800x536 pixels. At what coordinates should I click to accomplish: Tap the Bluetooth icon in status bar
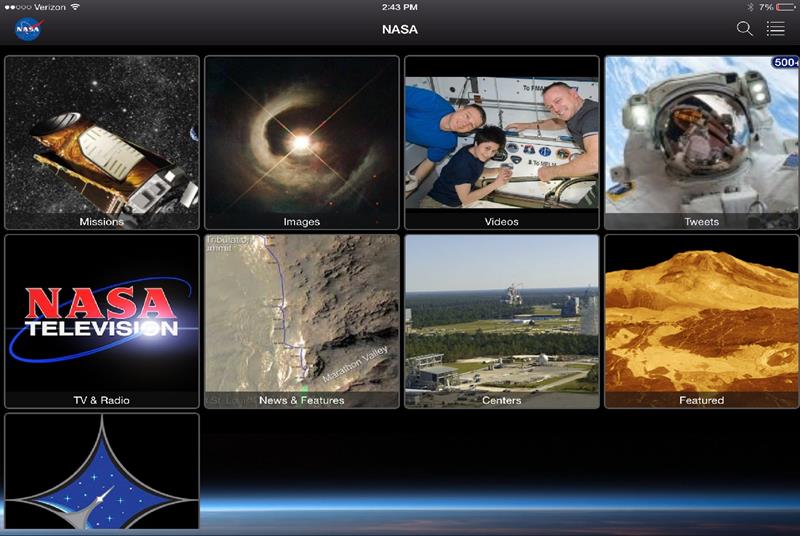750,7
